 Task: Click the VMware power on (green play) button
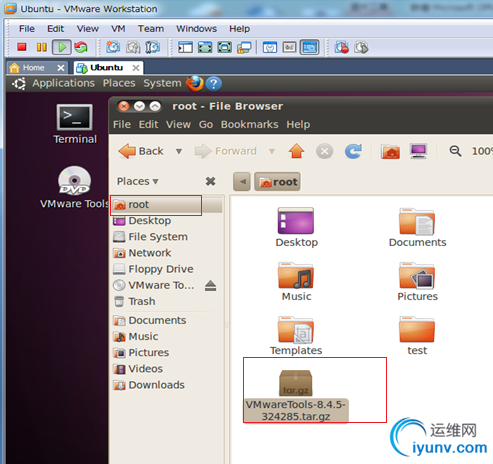[62, 47]
